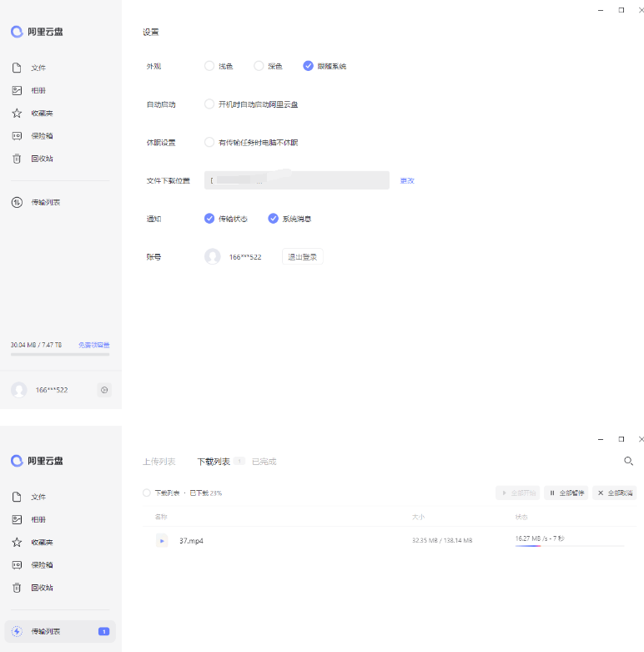This screenshot has width=644, height=652.
Task: Click the 30.04 MB / 7.47 TB storage text
Action: [x=36, y=345]
